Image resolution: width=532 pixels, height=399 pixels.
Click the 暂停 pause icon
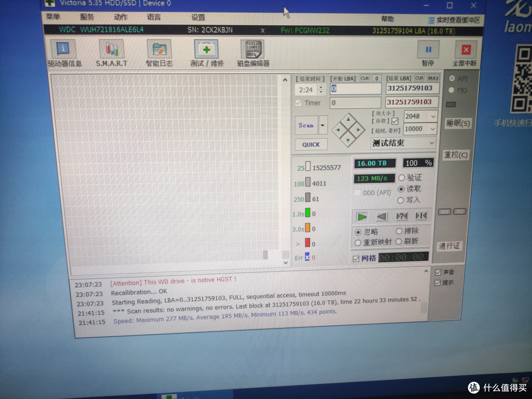(428, 50)
